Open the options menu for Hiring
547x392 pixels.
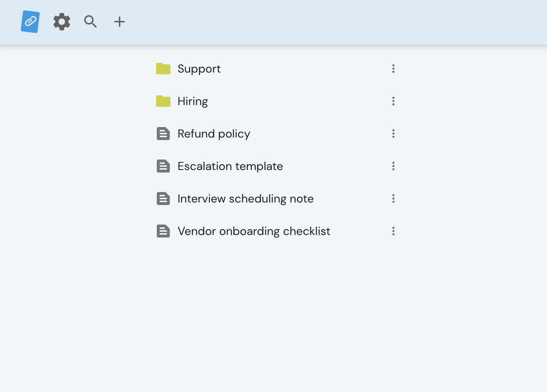point(393,101)
